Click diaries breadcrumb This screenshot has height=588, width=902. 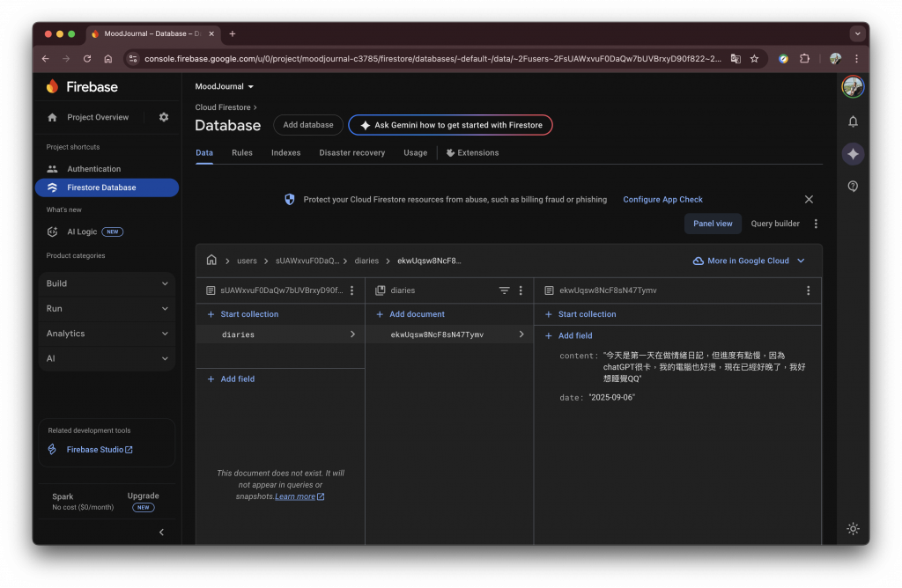[x=366, y=261]
